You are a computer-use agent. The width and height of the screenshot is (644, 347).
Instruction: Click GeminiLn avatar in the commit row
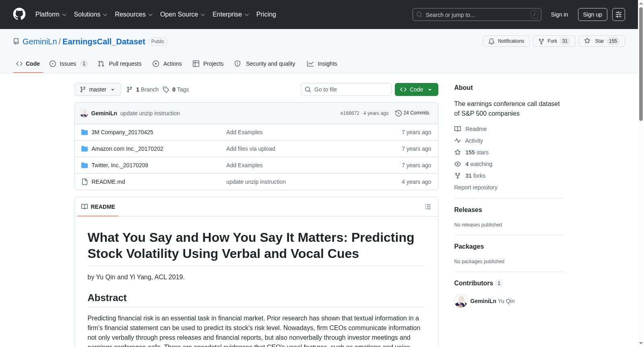point(84,113)
